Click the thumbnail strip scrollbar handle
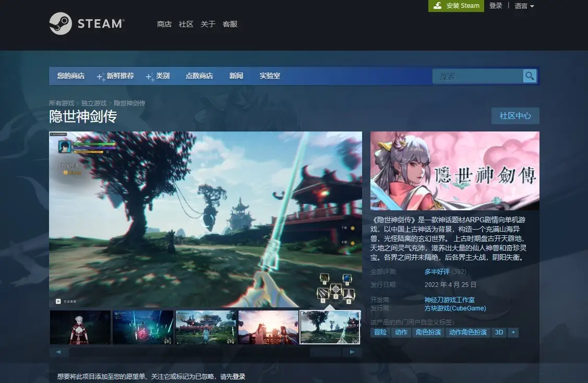The width and height of the screenshot is (588, 383). (326, 352)
